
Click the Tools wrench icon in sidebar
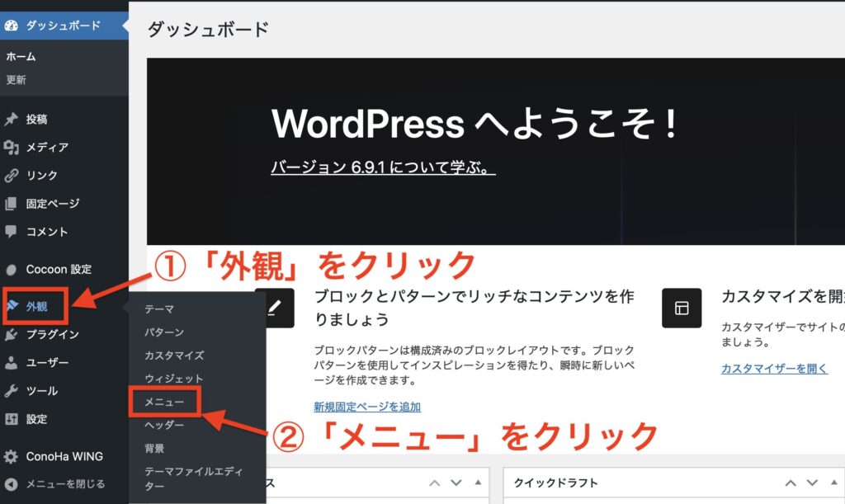(11, 391)
